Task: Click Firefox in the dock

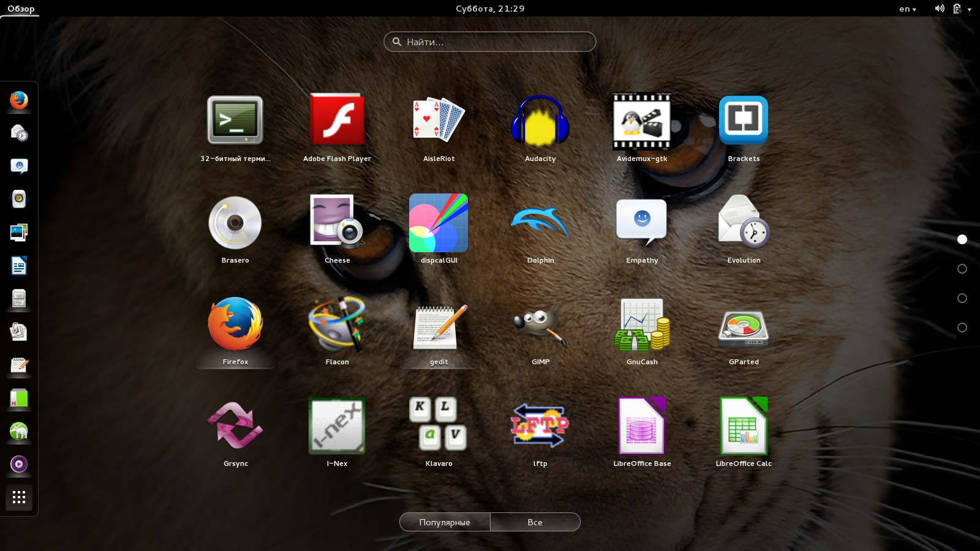Action: coord(19,100)
